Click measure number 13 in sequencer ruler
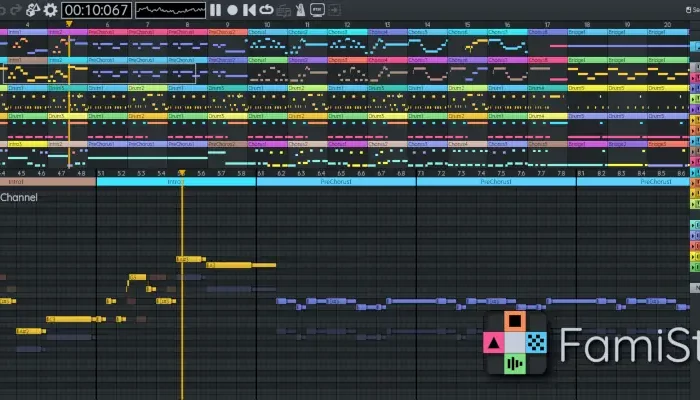 tap(387, 25)
